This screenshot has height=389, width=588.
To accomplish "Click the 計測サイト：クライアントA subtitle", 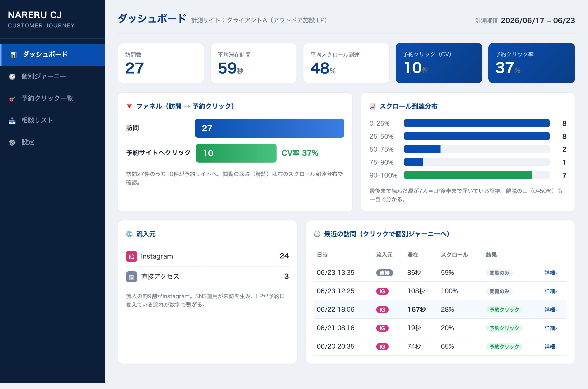I will pos(259,20).
